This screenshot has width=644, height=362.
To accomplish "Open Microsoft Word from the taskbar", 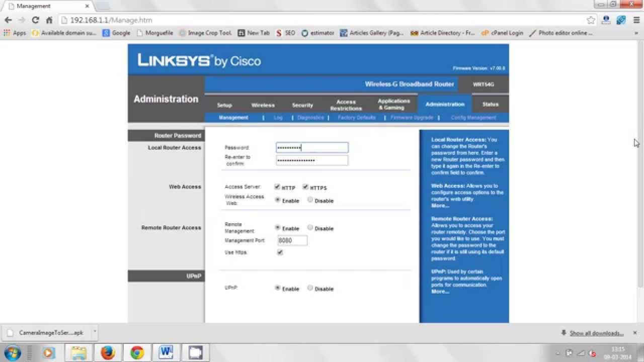I will [166, 352].
